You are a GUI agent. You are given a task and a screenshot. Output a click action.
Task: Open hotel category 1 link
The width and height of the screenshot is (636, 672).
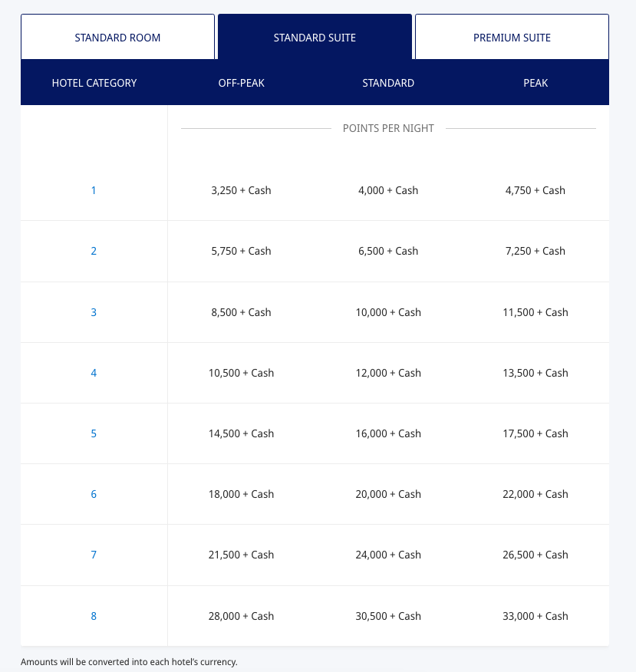click(x=94, y=190)
